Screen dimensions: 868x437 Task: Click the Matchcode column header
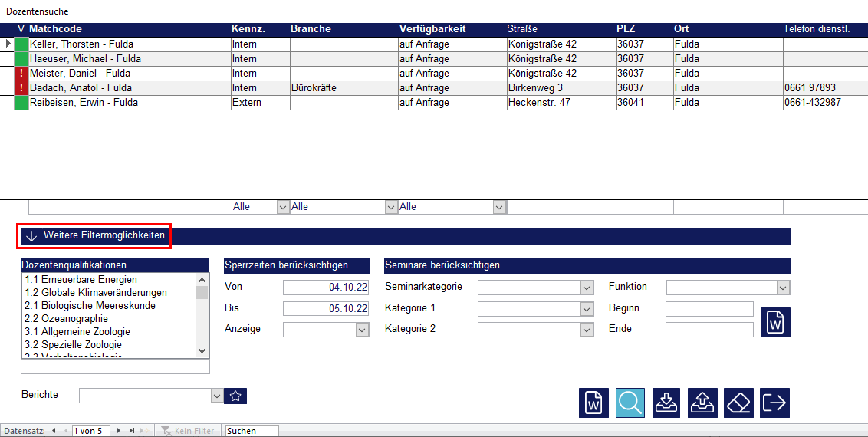55,29
